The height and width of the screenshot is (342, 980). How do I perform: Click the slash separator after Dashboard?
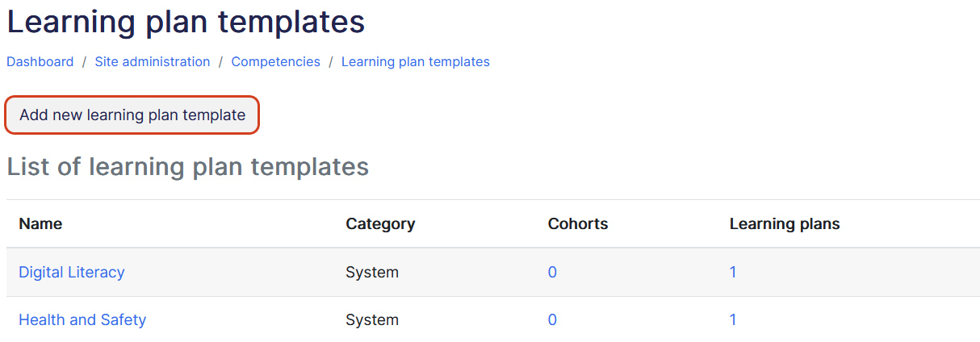pos(84,62)
